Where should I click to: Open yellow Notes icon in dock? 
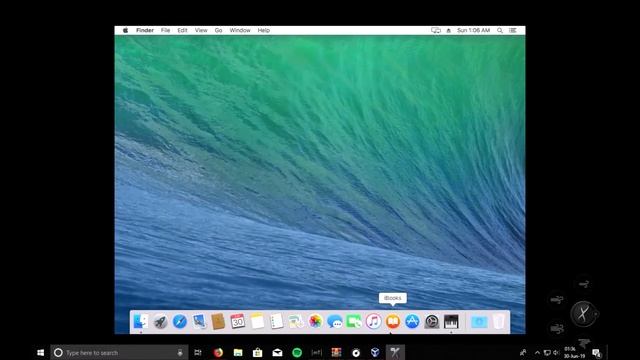pyautogui.click(x=257, y=322)
